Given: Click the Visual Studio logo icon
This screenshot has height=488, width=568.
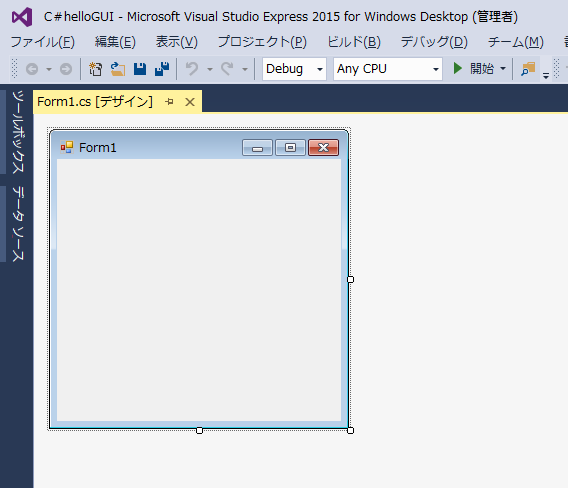Looking at the screenshot, I should coord(22,17).
